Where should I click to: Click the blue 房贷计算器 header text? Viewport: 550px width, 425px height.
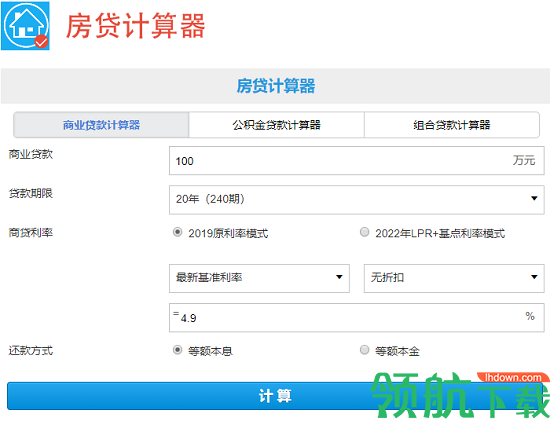pos(276,86)
